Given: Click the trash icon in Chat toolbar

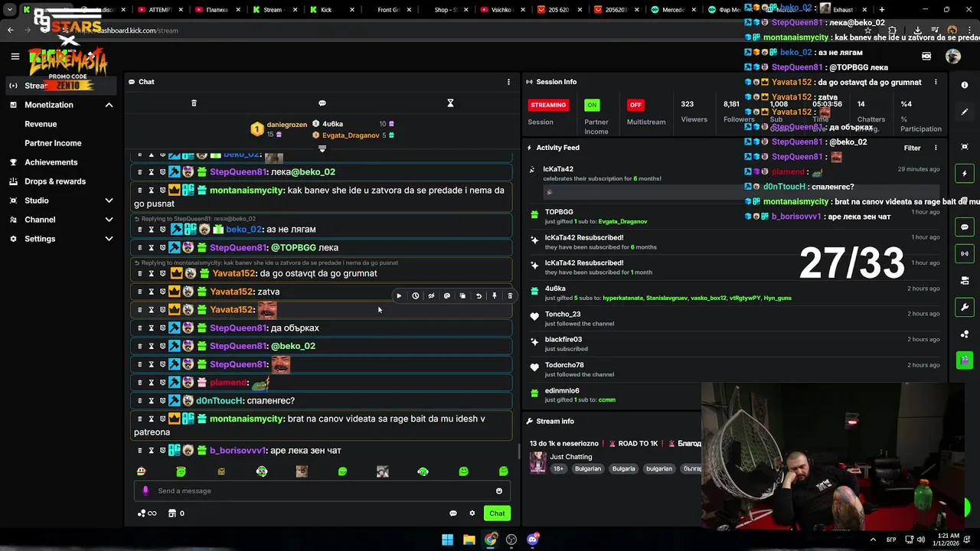Looking at the screenshot, I should pos(194,103).
